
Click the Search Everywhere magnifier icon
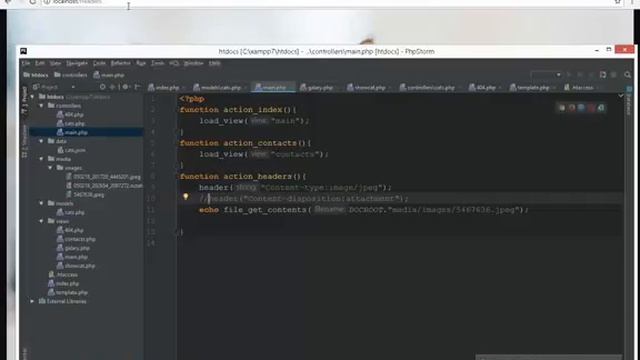[x=627, y=75]
